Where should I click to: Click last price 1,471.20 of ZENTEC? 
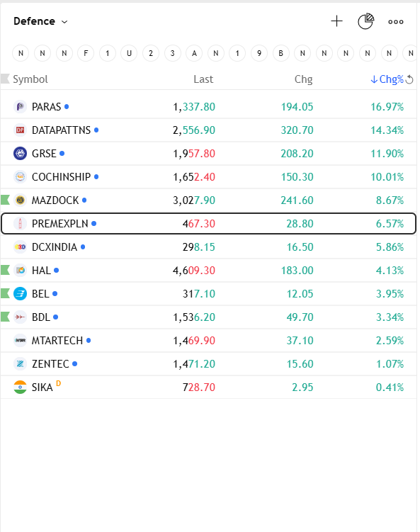[194, 364]
